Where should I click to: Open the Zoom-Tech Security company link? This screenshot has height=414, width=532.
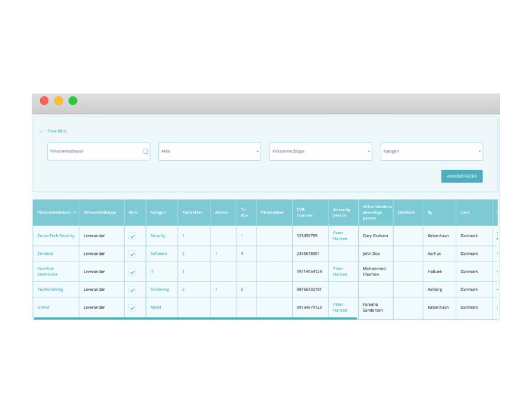tap(56, 235)
